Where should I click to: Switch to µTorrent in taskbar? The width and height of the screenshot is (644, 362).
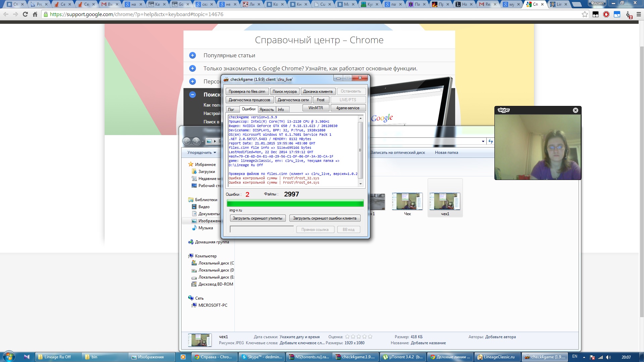point(404,357)
